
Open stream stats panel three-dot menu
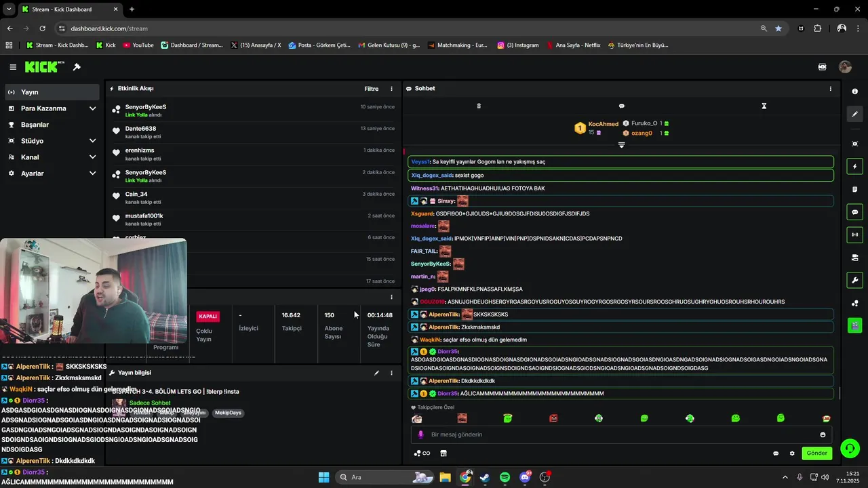391,297
